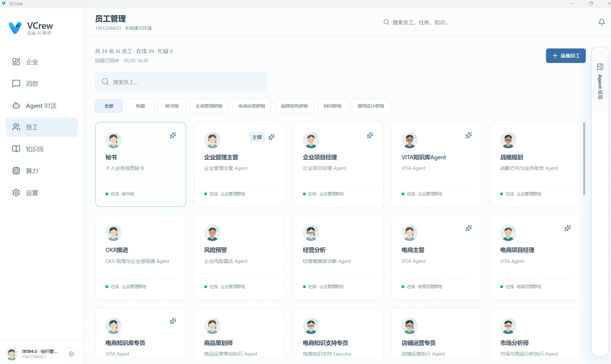Click the 秘书 avatar thumbnail
Viewport: 611px width, 364px height.
pos(113,140)
